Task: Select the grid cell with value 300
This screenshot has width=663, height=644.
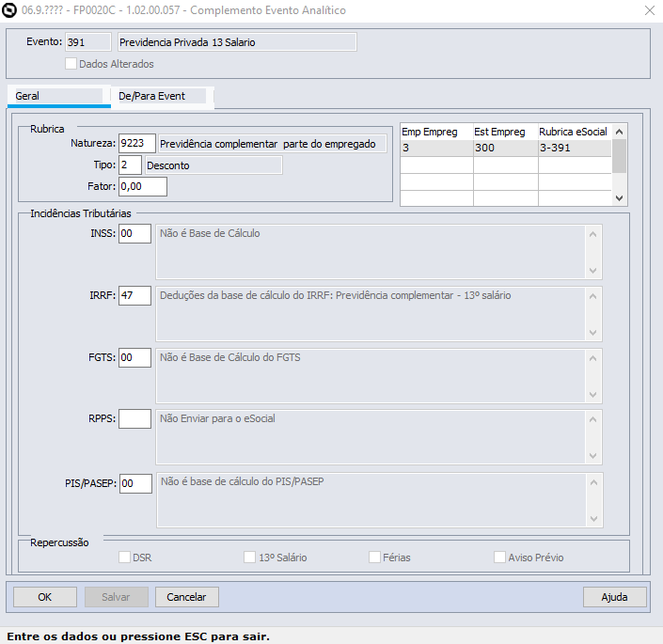Action: pos(506,148)
